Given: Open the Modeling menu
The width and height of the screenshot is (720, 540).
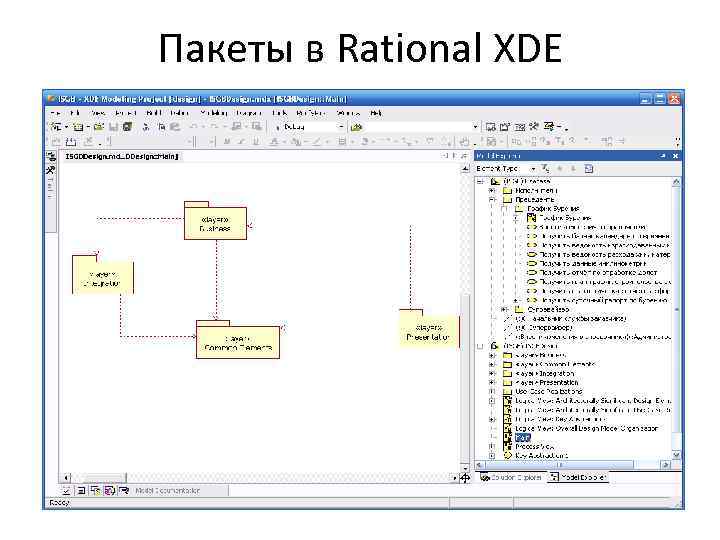Looking at the screenshot, I should (214, 113).
